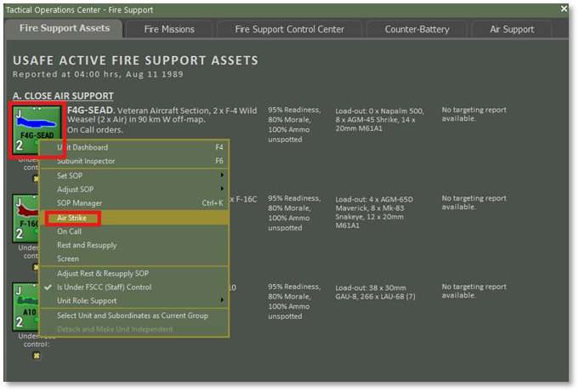Screen dimensions: 579x392
Task: Close the Fire Support window
Action: [x=564, y=8]
